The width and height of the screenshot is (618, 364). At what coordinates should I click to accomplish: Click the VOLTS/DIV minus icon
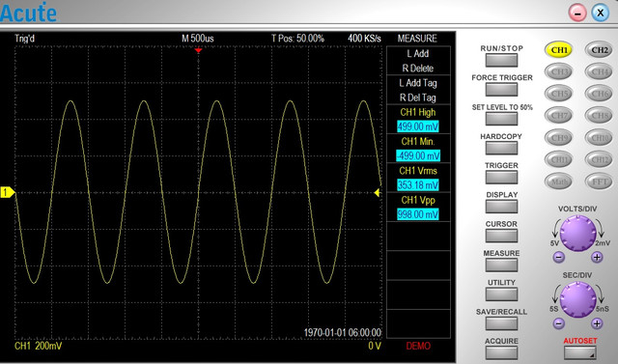pyautogui.click(x=559, y=257)
